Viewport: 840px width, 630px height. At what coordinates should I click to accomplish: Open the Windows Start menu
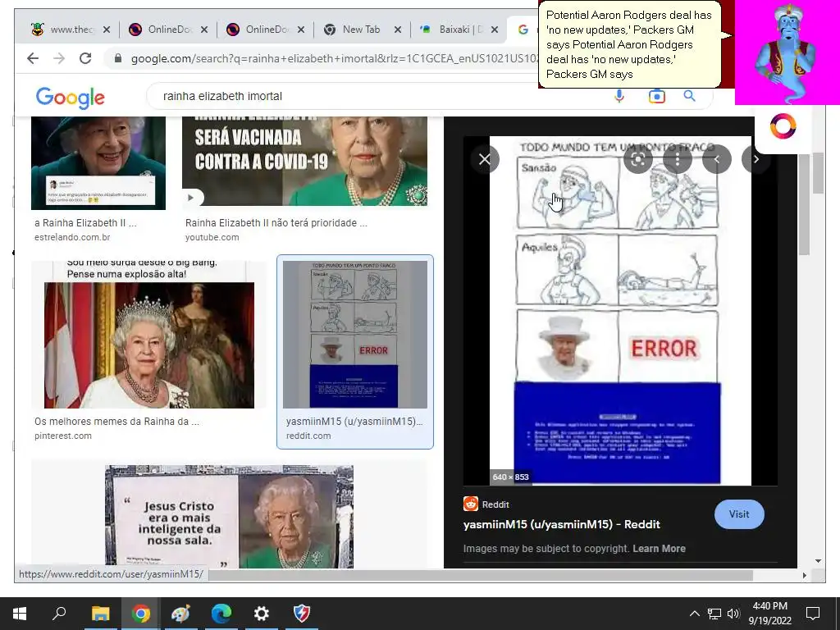[20, 614]
